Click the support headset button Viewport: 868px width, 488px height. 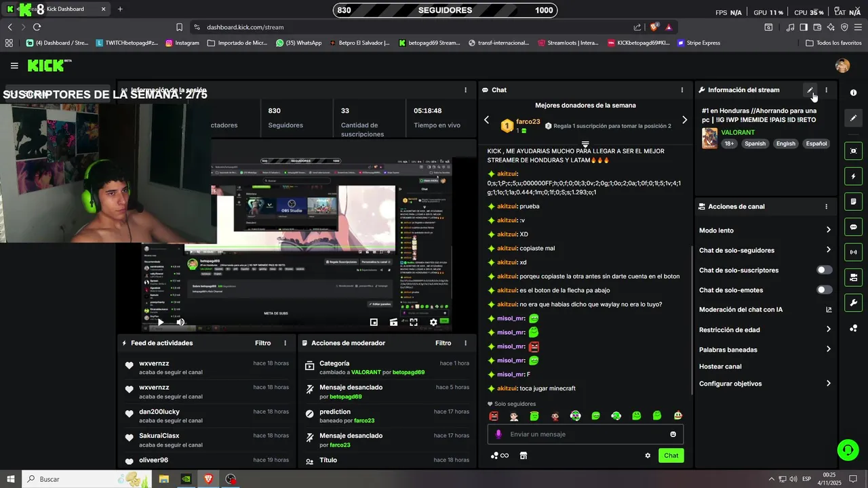(x=847, y=449)
